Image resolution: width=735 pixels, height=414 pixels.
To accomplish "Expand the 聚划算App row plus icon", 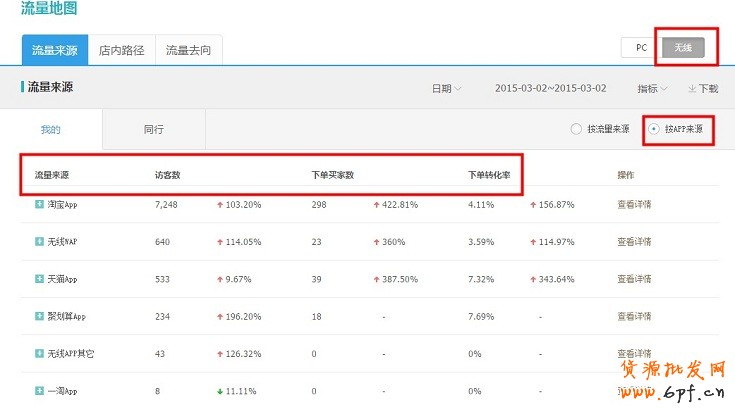I will 38,316.
